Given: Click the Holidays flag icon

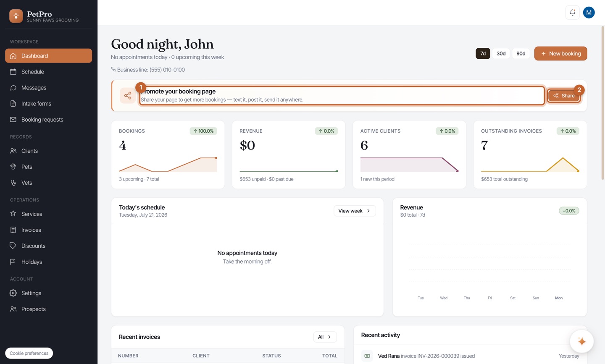Looking at the screenshot, I should pos(13,262).
